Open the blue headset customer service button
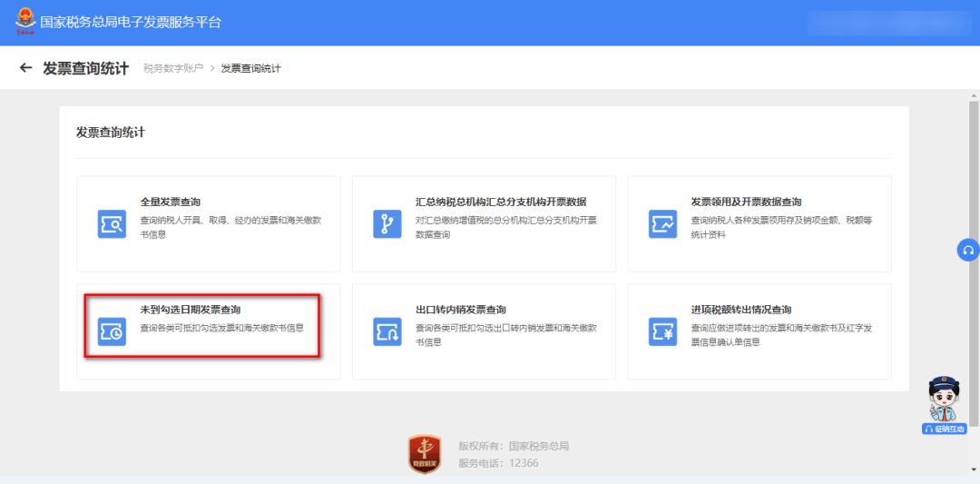980x484 pixels. pos(968,250)
